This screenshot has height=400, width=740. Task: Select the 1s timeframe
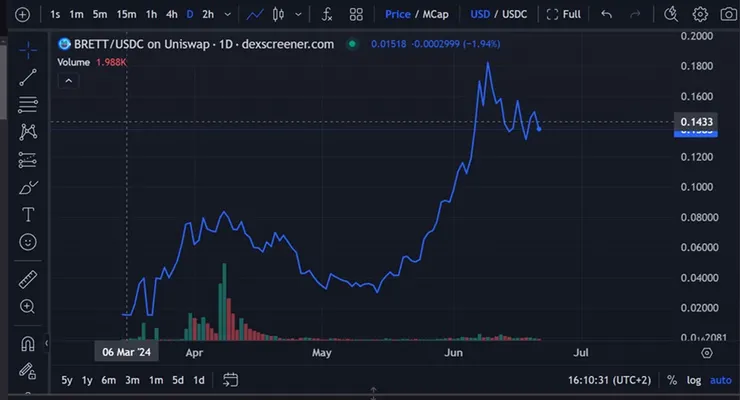tap(55, 15)
